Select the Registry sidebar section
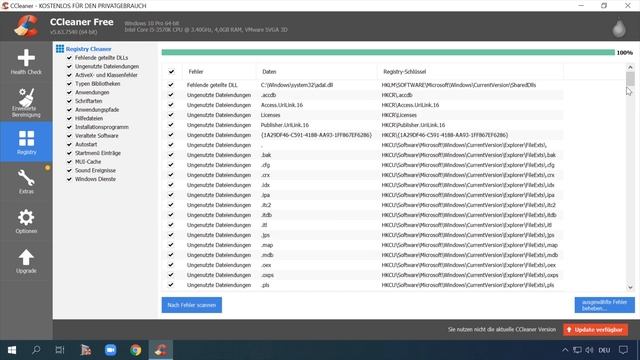Image resolution: width=640 pixels, height=360 pixels. tap(26, 142)
